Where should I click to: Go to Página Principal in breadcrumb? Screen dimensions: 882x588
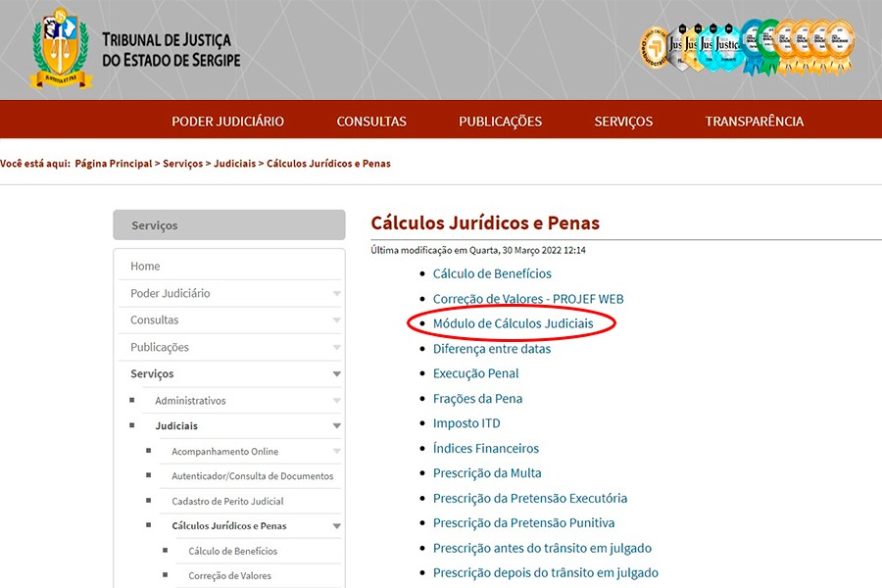114,164
